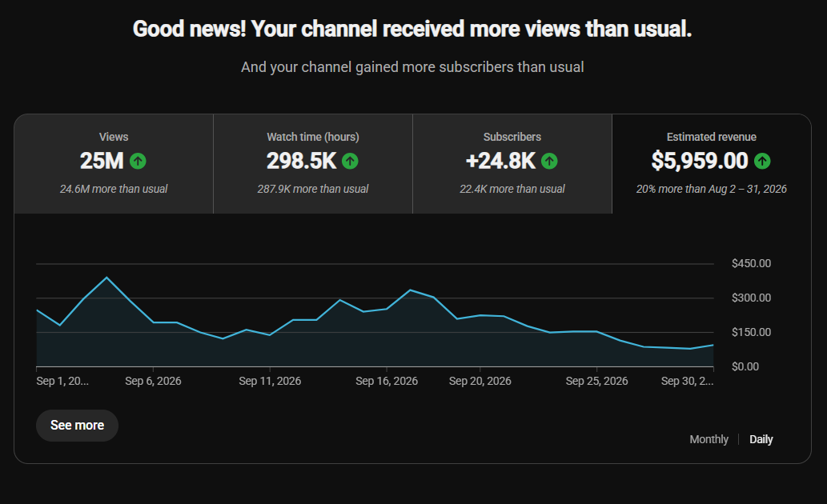
Task: Click the '22.4K more than usual' text
Action: (512, 189)
